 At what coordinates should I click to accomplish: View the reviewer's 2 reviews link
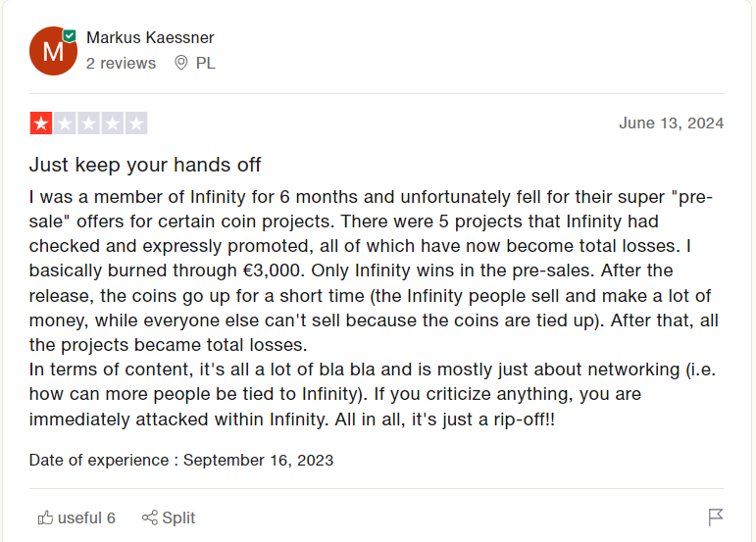(x=121, y=63)
